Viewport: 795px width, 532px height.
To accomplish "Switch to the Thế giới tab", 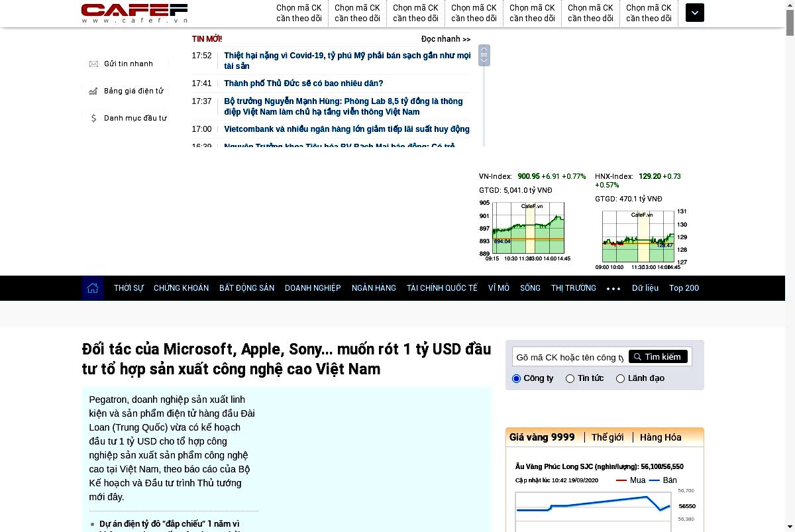I will 608,437.
